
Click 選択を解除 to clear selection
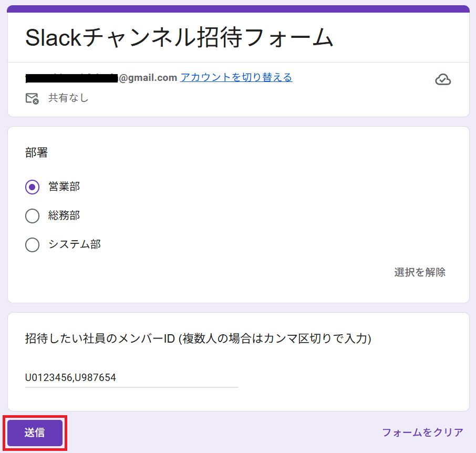420,272
